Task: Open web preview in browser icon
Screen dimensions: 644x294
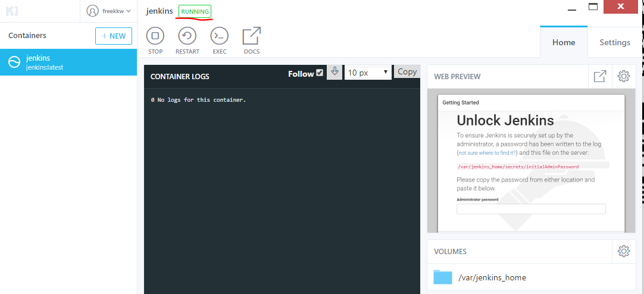Action: [599, 76]
